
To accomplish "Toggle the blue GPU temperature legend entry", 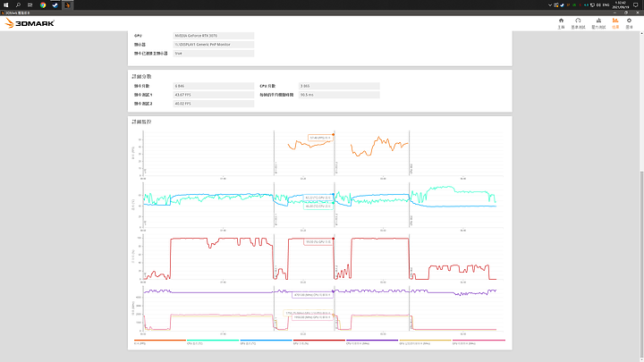I will [x=266, y=341].
